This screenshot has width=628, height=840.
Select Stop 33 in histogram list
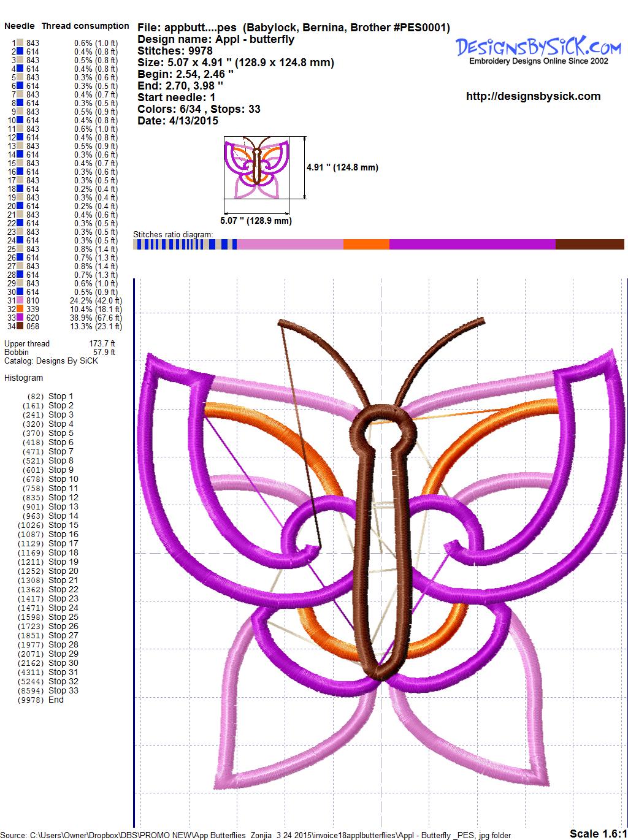click(x=63, y=691)
